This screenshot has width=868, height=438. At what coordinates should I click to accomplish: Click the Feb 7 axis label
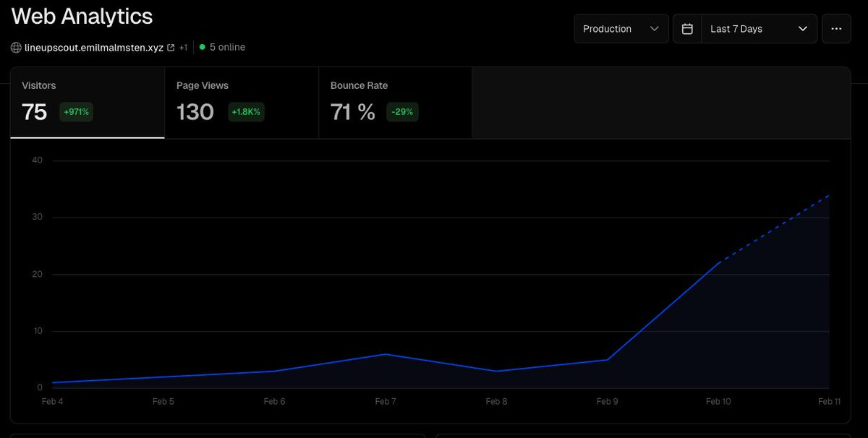[386, 401]
